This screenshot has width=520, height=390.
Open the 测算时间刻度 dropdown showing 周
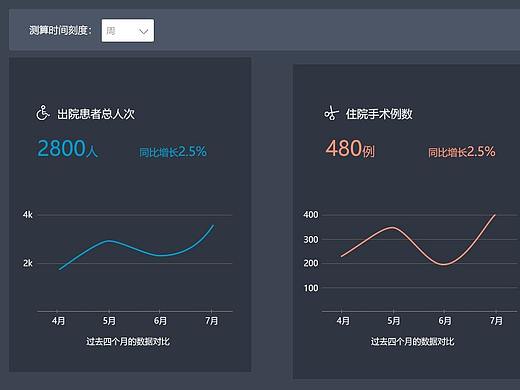point(128,31)
